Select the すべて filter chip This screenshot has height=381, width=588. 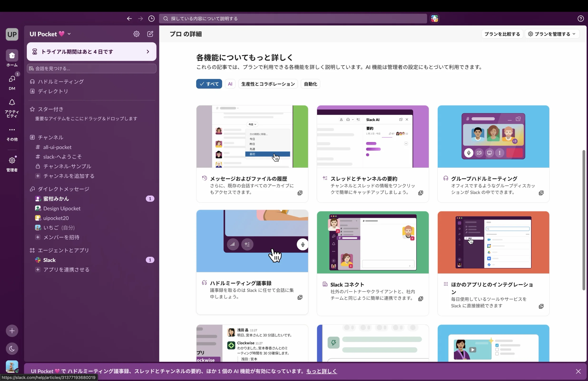coord(209,84)
